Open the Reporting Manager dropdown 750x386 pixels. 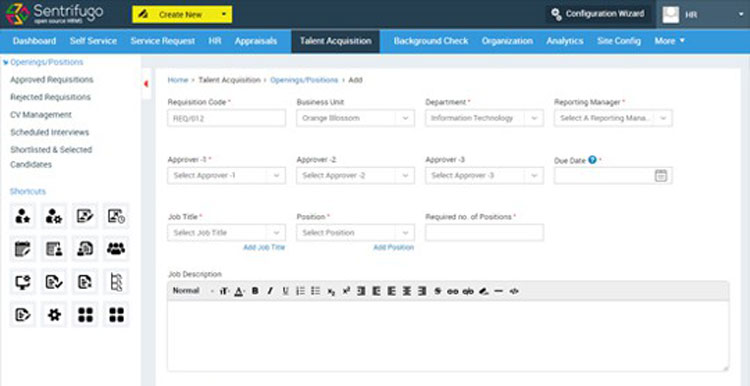613,118
